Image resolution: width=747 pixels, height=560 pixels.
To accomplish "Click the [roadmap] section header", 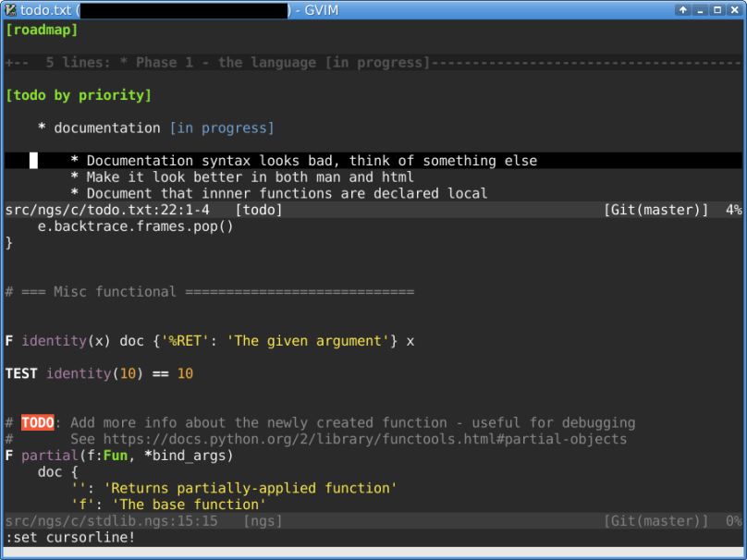I will 42,29.
